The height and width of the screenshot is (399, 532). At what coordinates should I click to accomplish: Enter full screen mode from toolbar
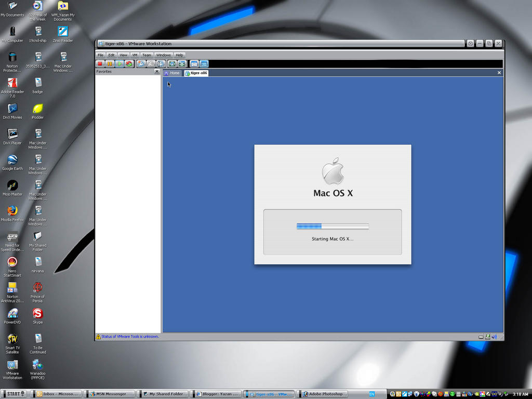tap(172, 63)
